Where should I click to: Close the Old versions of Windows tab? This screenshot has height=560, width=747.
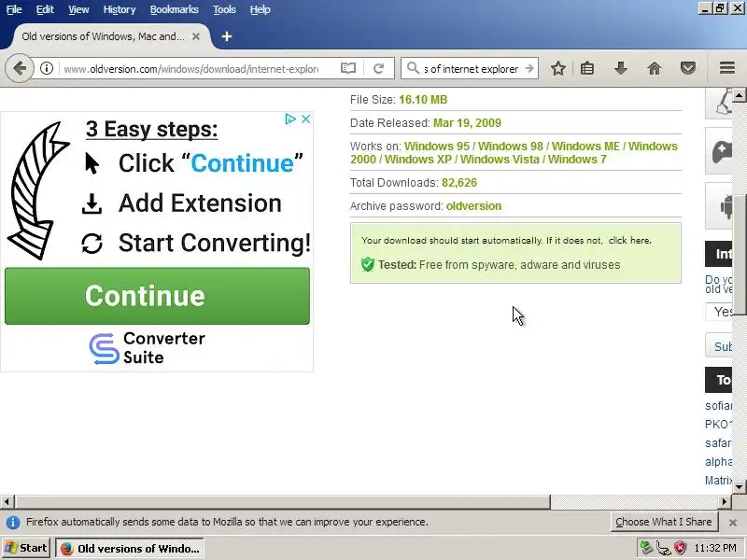[196, 36]
